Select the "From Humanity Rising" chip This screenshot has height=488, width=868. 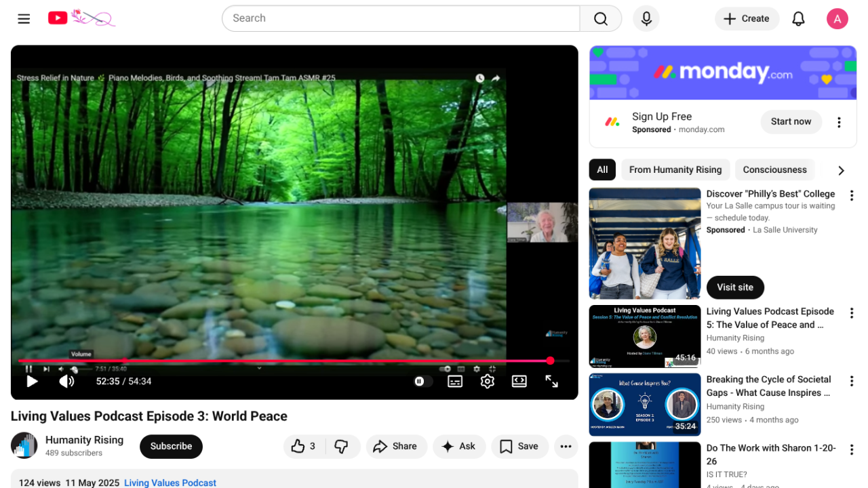pyautogui.click(x=675, y=169)
